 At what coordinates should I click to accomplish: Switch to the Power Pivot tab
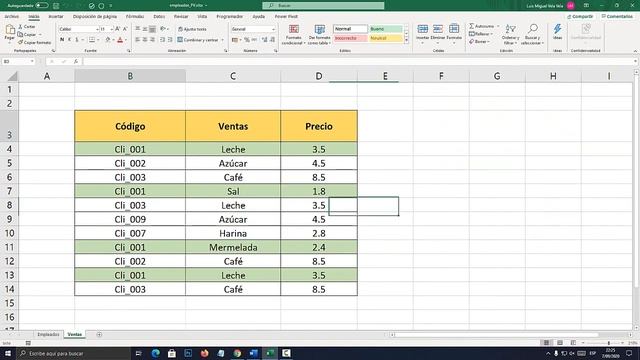(286, 17)
